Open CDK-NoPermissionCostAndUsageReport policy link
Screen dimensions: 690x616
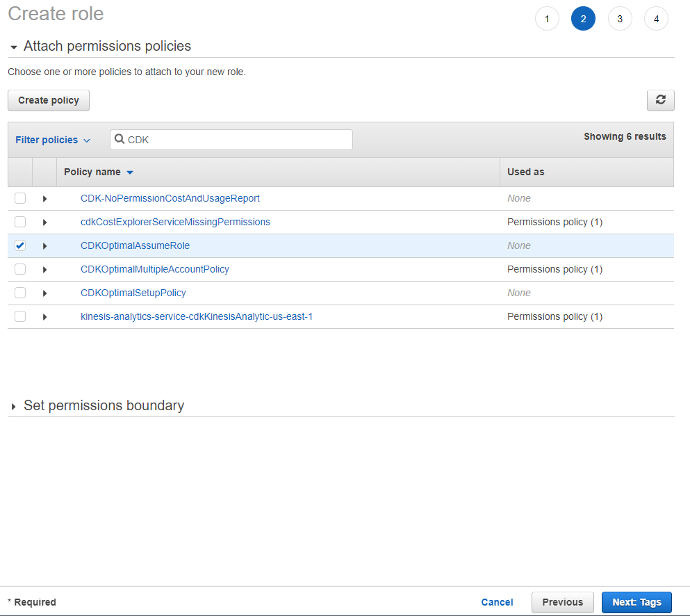point(170,198)
